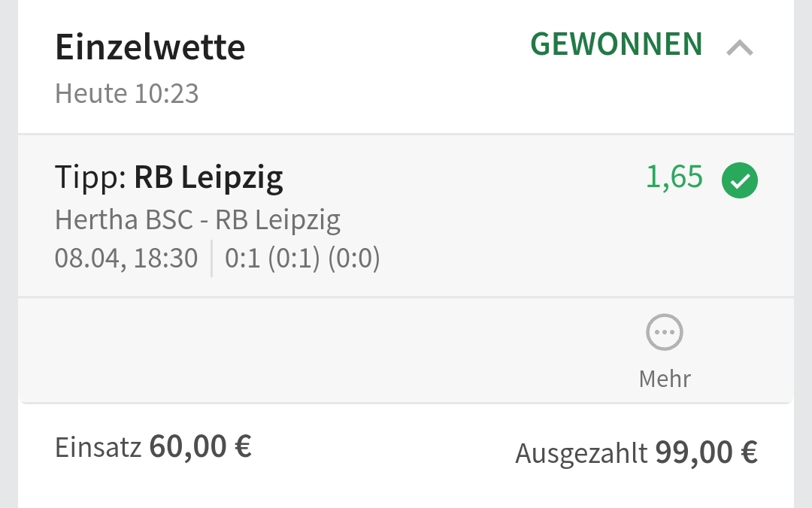The image size is (812, 508).
Task: Open the three-dots more options icon
Action: pyautogui.click(x=665, y=333)
